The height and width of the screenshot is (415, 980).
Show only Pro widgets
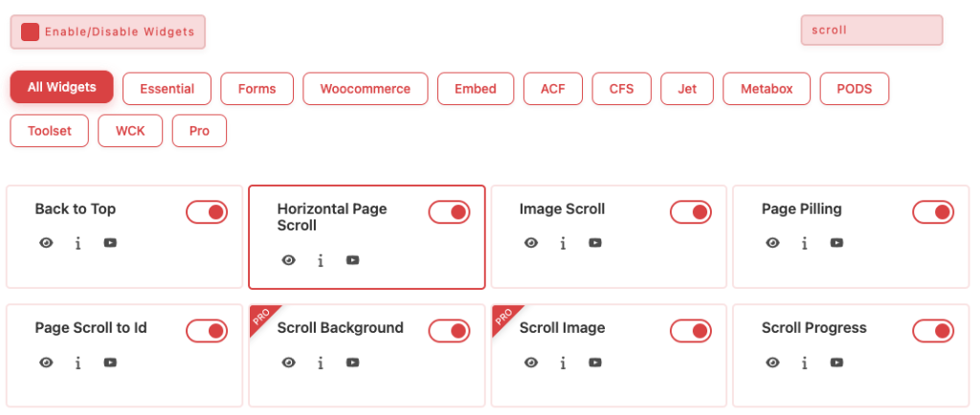pyautogui.click(x=199, y=131)
